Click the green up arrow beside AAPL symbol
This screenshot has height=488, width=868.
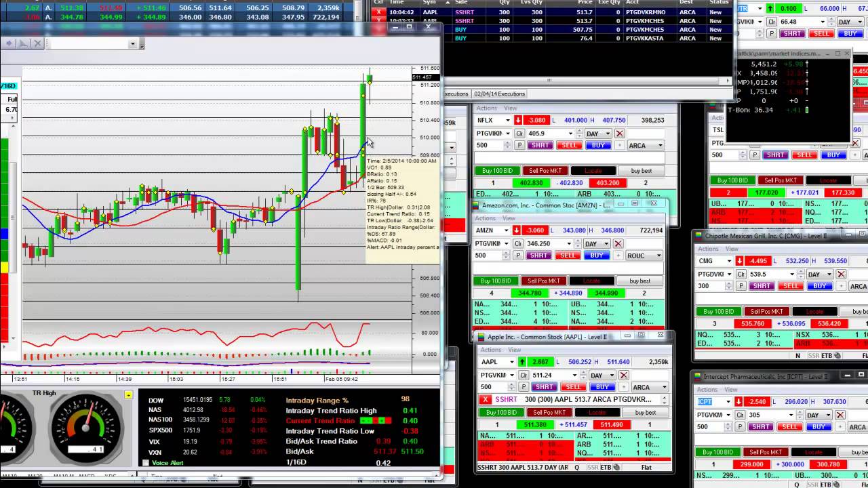click(x=522, y=362)
